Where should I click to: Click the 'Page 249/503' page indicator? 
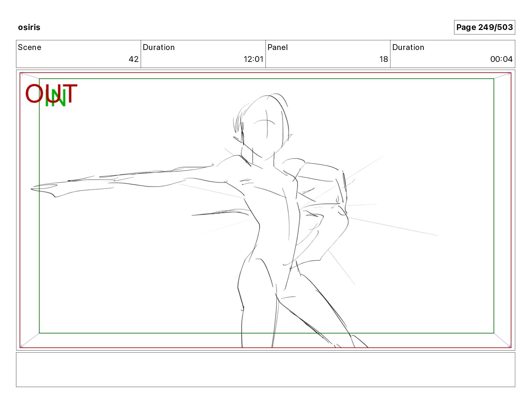click(484, 27)
